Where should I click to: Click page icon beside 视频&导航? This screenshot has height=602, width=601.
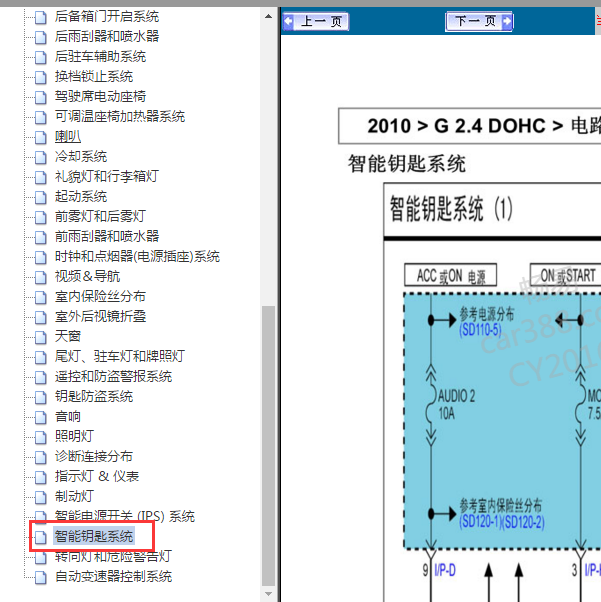[x=41, y=277]
